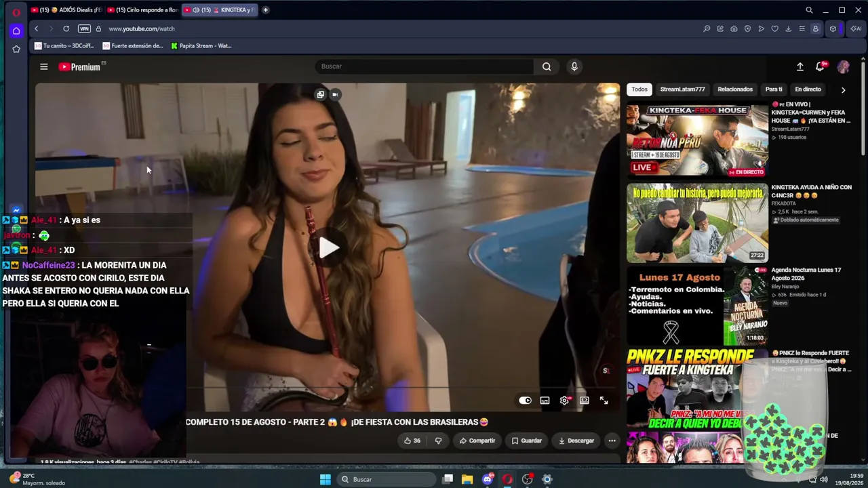Go to YouTube Premium home logo
The width and height of the screenshot is (868, 488).
pyautogui.click(x=79, y=67)
